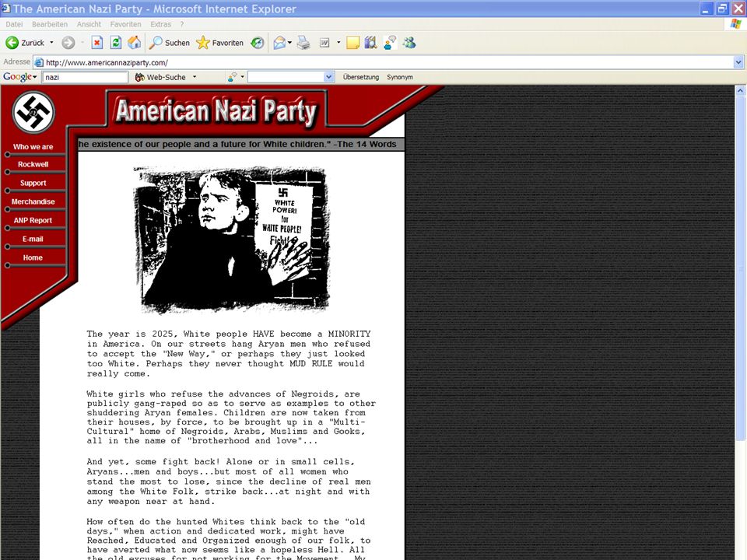Edit the page with the Word icon
This screenshot has height=560, width=747.
[324, 44]
